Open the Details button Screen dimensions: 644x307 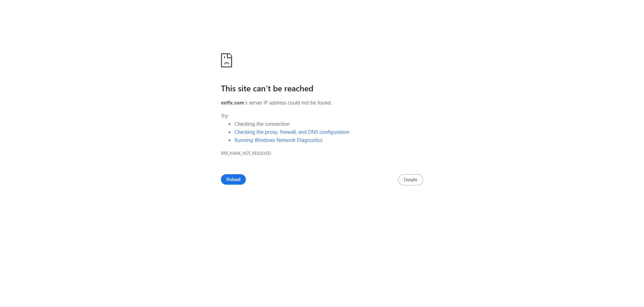tap(410, 180)
